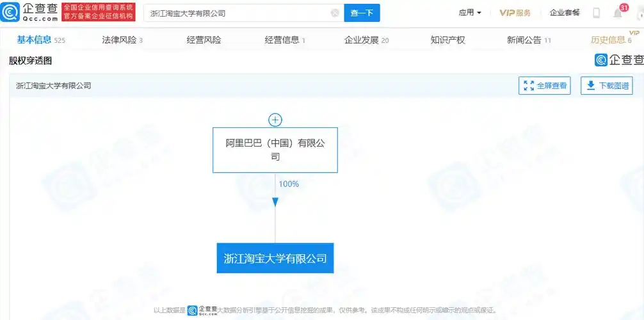Open 企业套餐 link
Viewport: 644px width, 320px height.
[565, 13]
